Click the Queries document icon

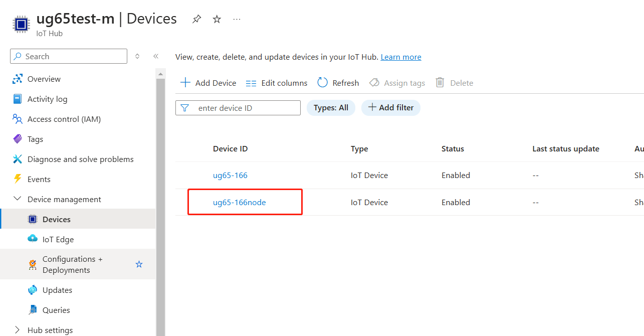(33, 309)
